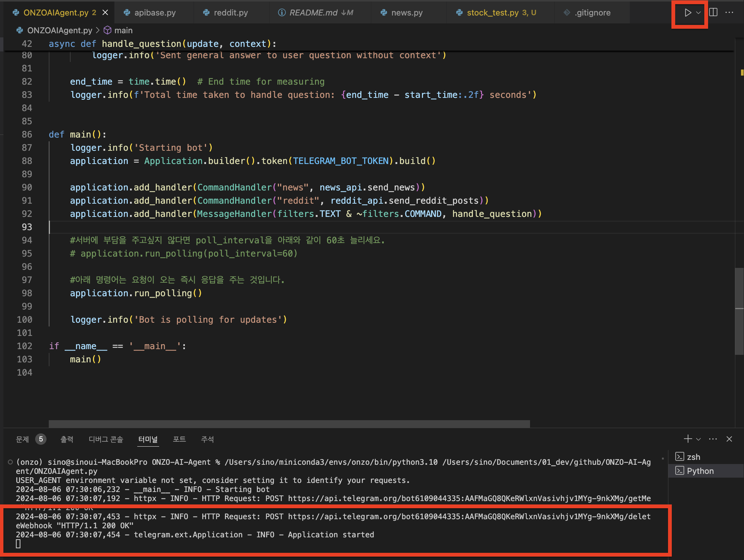Open the stock_test.py tab
The height and width of the screenshot is (560, 744).
tap(492, 12)
